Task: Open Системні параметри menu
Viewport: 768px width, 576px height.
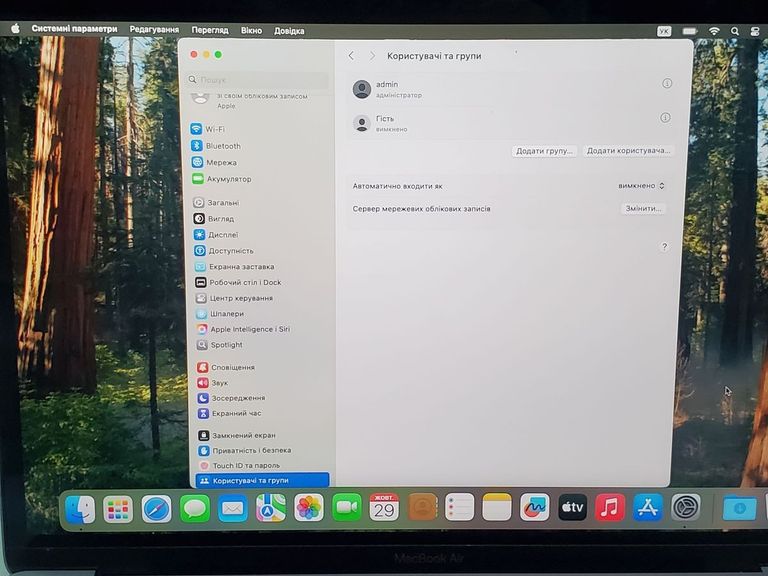Action: point(74,28)
